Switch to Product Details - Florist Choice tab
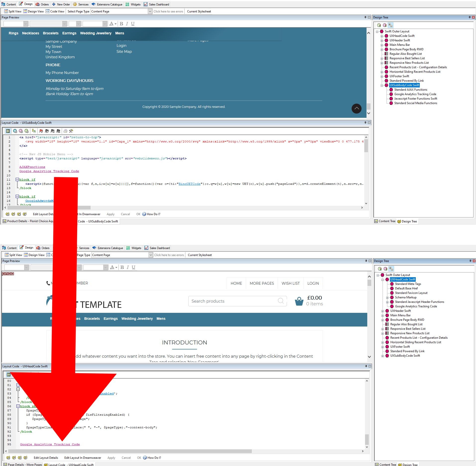The height and width of the screenshot is (466, 476). (x=28, y=221)
